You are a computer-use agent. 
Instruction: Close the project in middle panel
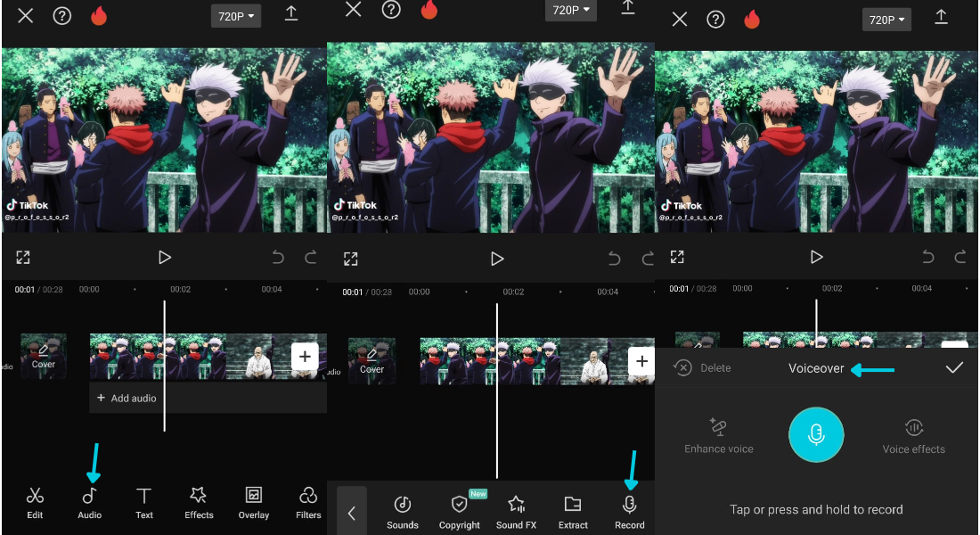point(354,9)
